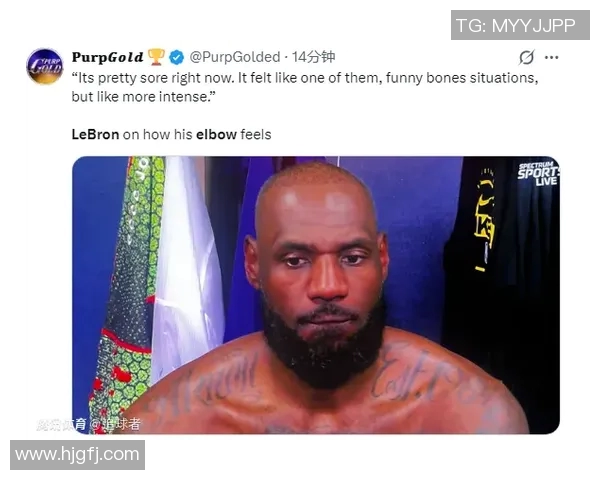This screenshot has height=480, width=600.
Task: Click the 14分钟 post timestamp
Action: pyautogui.click(x=313, y=57)
